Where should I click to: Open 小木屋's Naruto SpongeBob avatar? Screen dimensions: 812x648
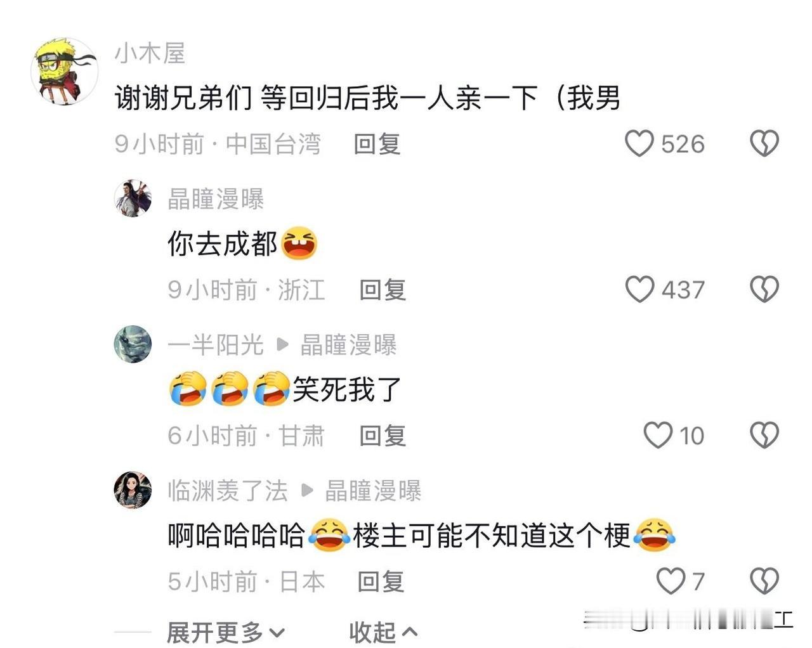[65, 71]
